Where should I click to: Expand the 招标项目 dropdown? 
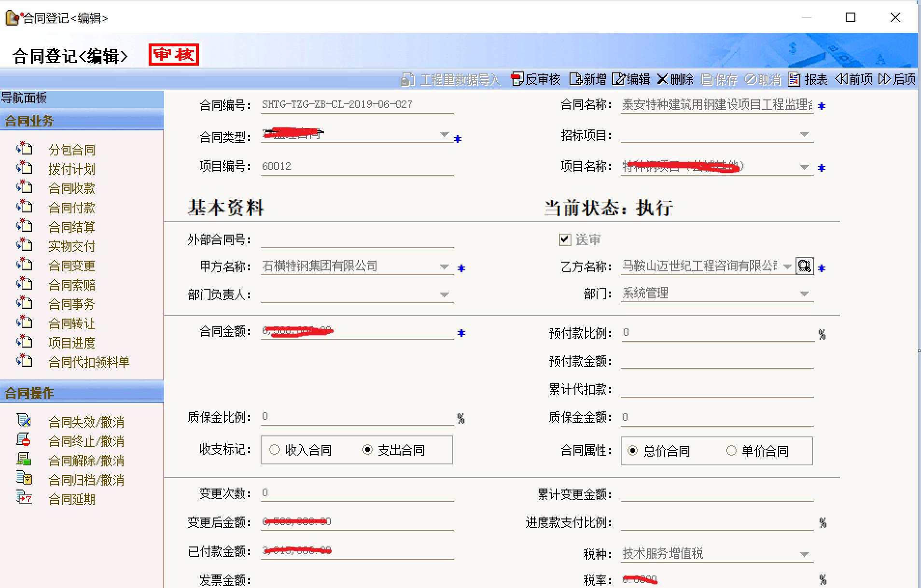[804, 135]
